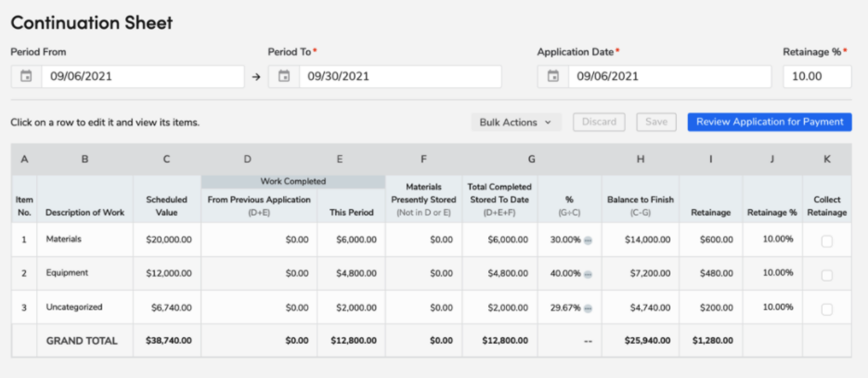The height and width of the screenshot is (378, 868).
Task: Check Collect Retainage for Materials row
Action: coord(827,241)
